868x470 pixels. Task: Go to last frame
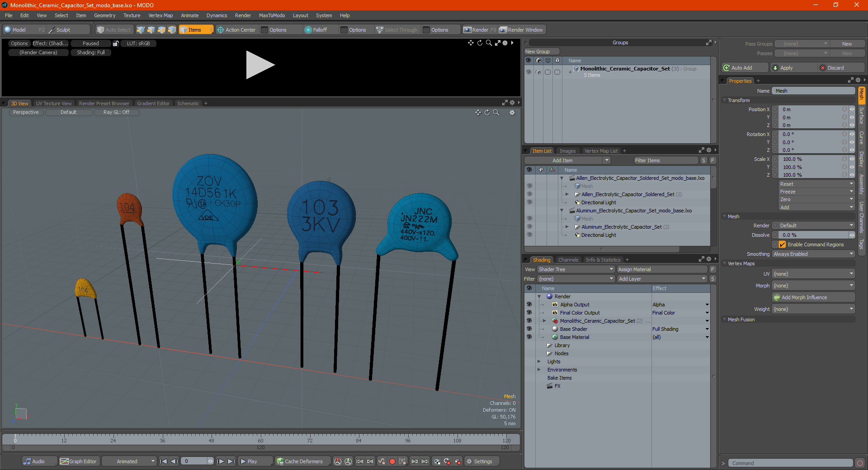[231, 461]
